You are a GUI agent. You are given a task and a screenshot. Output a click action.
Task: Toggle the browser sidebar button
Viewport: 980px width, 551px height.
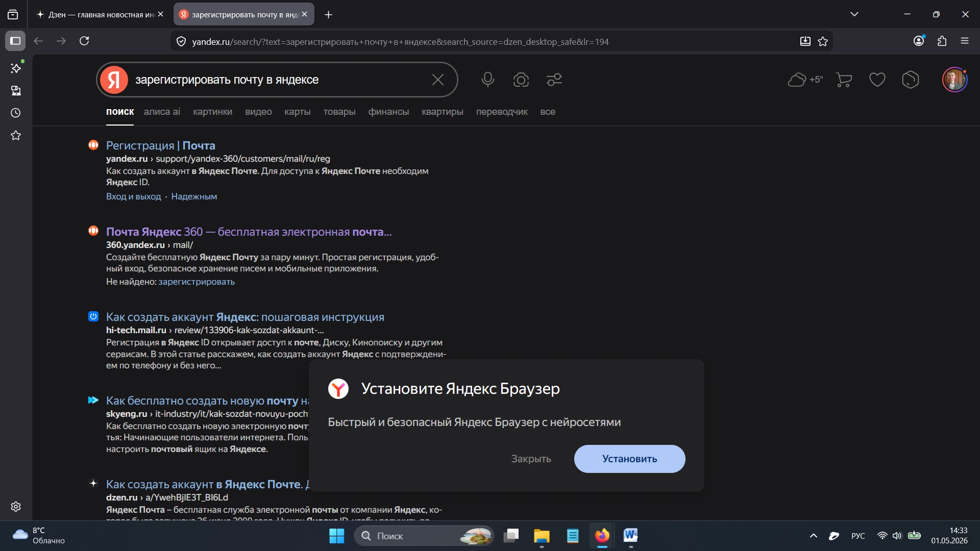(15, 41)
